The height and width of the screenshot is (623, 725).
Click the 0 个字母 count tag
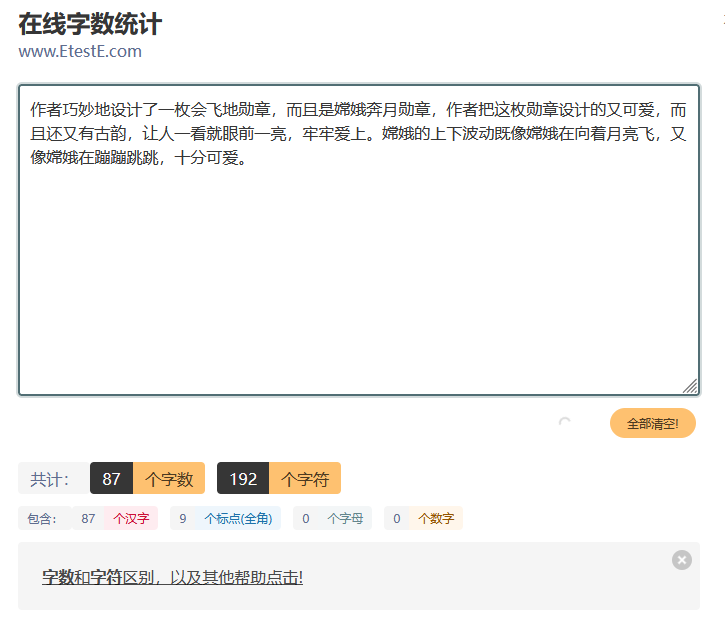pos(332,518)
